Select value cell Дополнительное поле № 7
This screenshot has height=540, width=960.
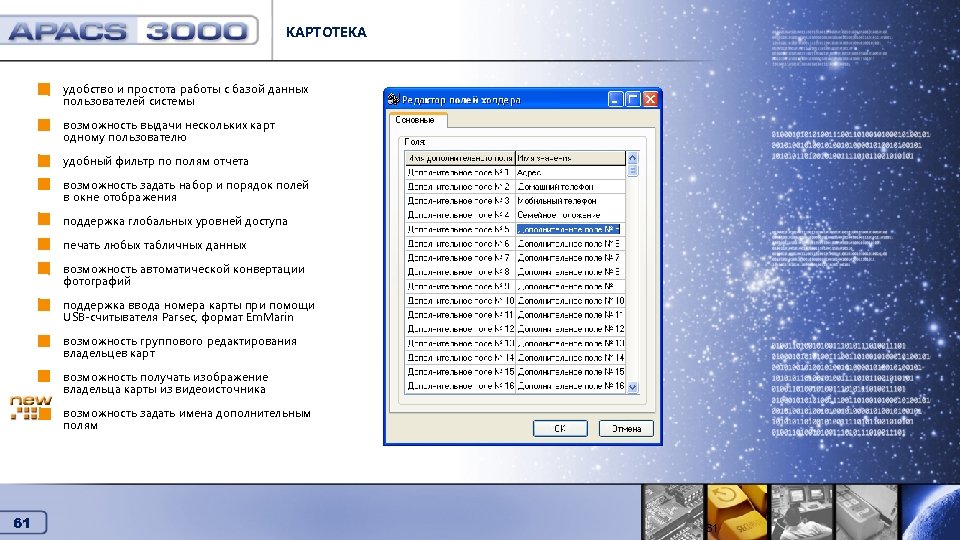pyautogui.click(x=570, y=258)
